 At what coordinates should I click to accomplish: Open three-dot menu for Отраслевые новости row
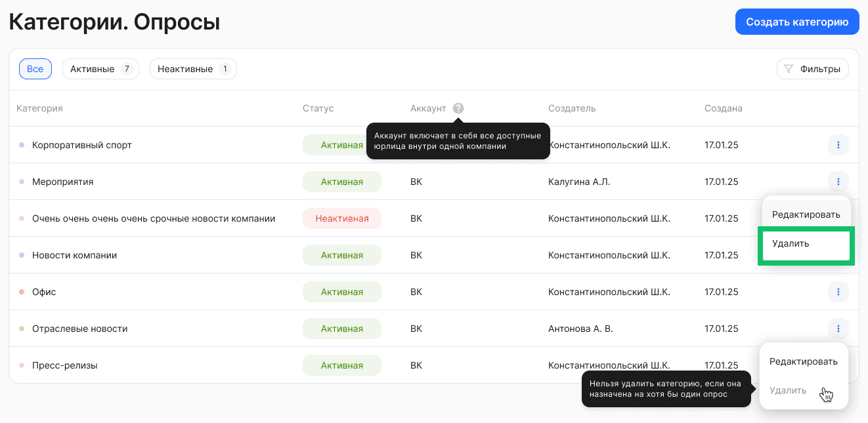(838, 329)
